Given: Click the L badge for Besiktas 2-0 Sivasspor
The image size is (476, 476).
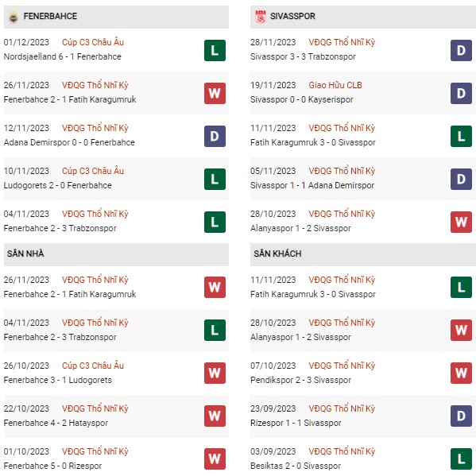Looking at the screenshot, I should click(461, 459).
